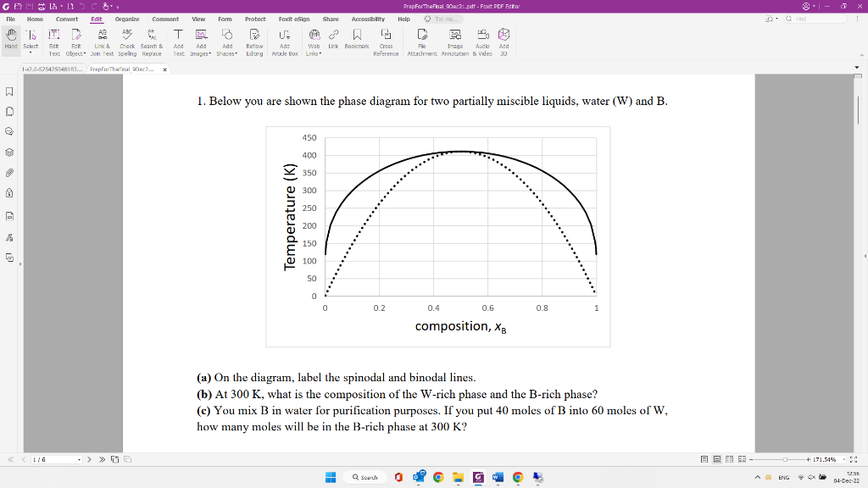
Task: Open the Attachments paperclip side panel
Action: (x=9, y=173)
